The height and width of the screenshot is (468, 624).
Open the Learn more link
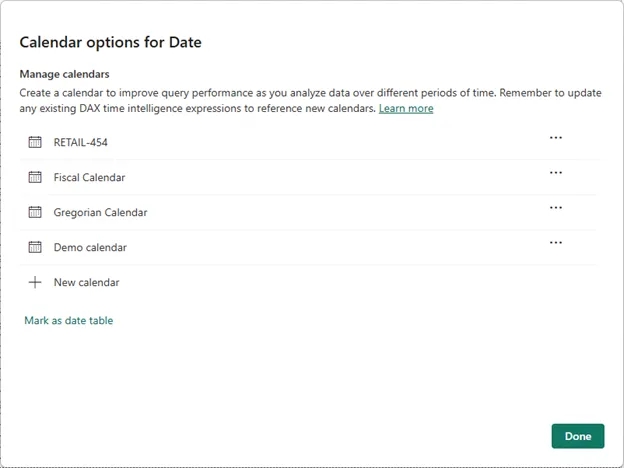(x=406, y=108)
